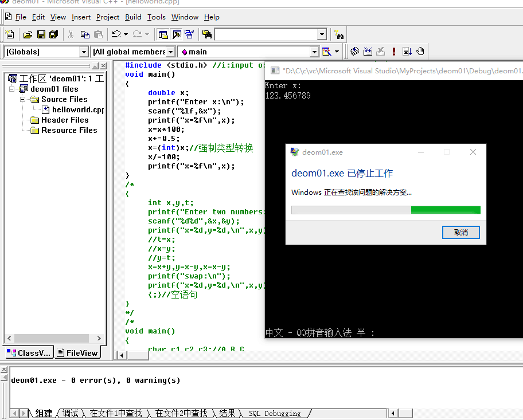
Task: Click 取消 in the deom01.exe dialog
Action: 461,232
